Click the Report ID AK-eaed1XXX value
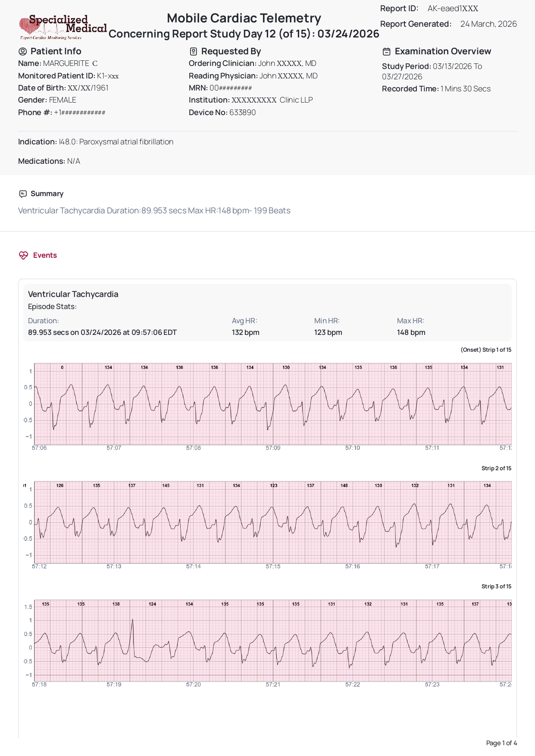 (x=453, y=9)
